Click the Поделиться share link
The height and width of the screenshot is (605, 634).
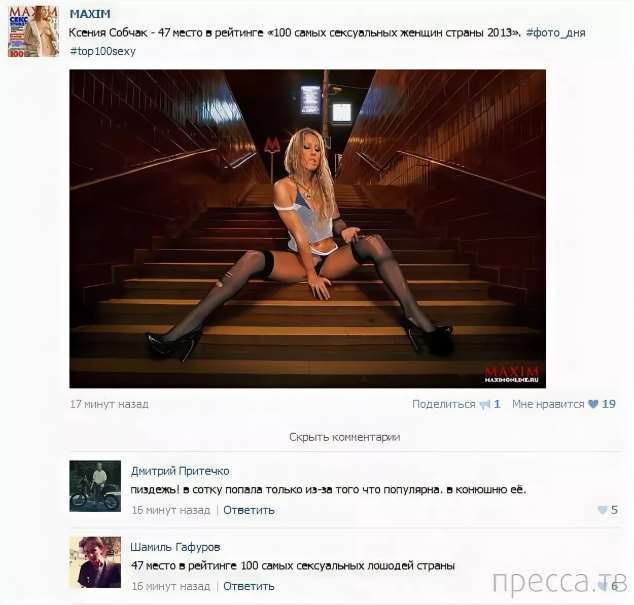coord(444,404)
